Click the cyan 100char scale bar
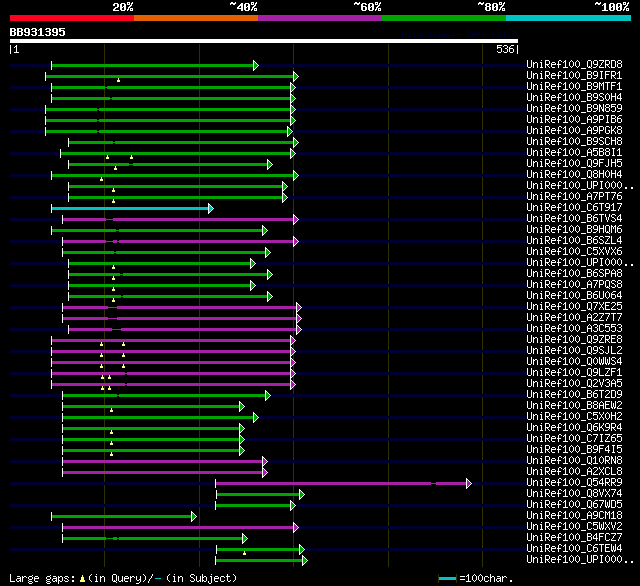Screen dimensions: 640x586 click(x=447, y=578)
